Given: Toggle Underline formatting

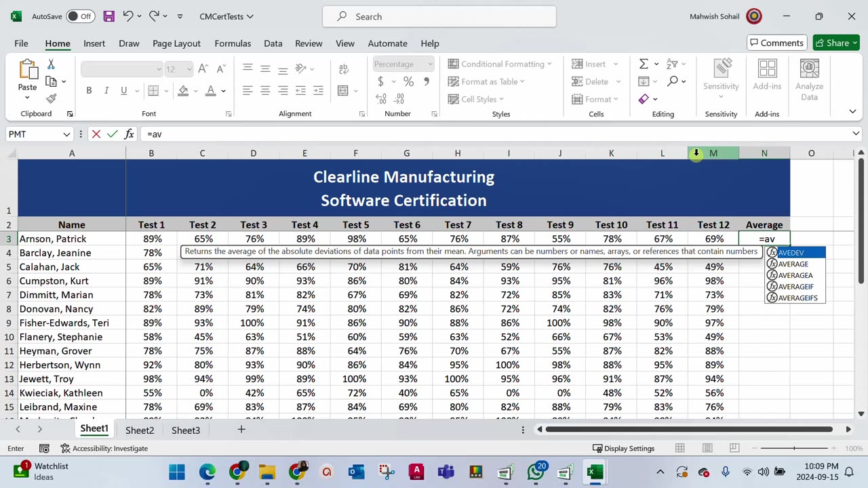Looking at the screenshot, I should (x=123, y=91).
